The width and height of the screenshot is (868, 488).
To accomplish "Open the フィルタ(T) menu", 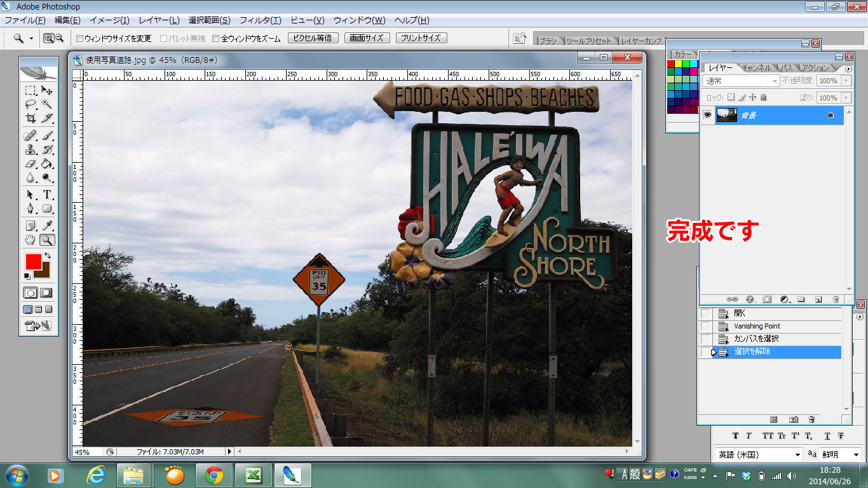I will pos(260,20).
